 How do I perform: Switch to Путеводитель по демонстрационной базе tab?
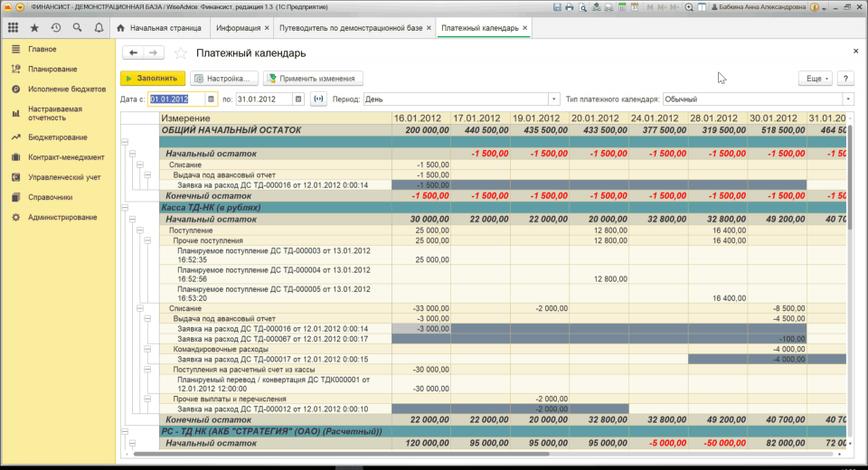pyautogui.click(x=351, y=28)
